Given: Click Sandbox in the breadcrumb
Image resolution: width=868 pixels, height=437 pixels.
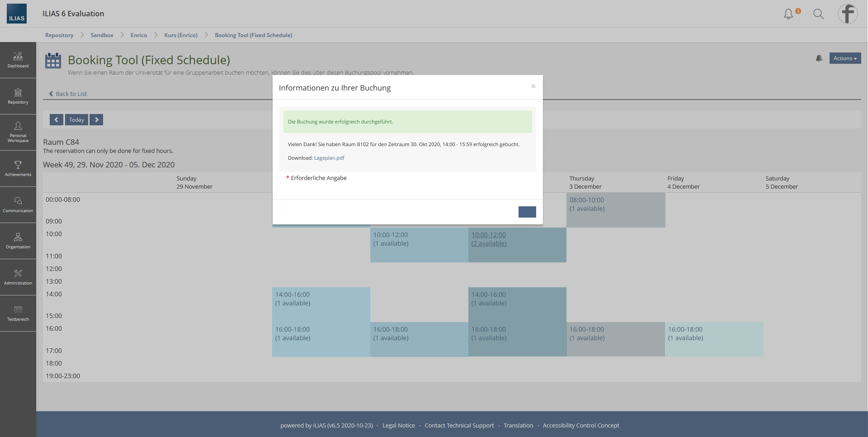Looking at the screenshot, I should coord(102,35).
